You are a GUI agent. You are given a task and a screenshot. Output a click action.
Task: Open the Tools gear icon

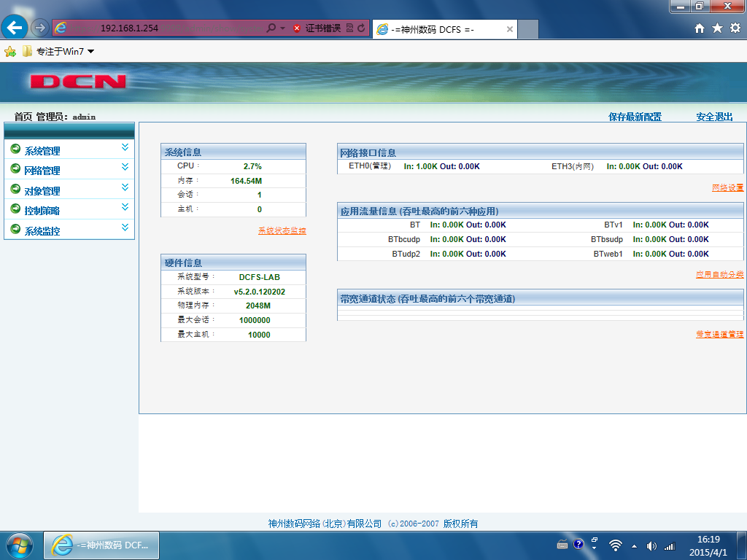tap(735, 28)
